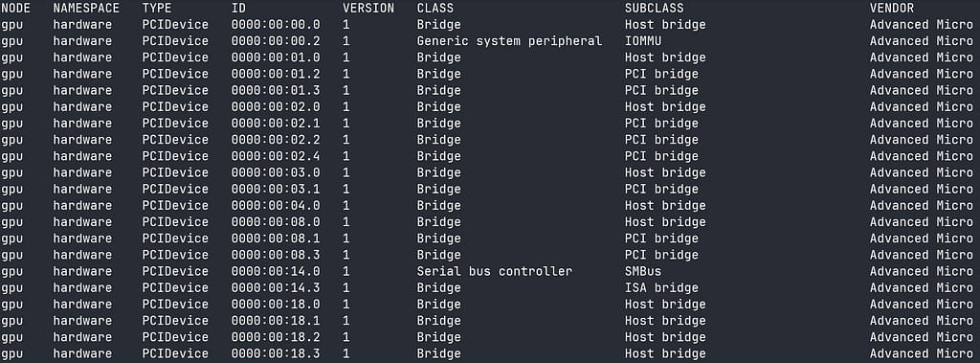Select ID 0000:00:00.0 text
The width and height of the screenshot is (980, 363).
tap(276, 24)
